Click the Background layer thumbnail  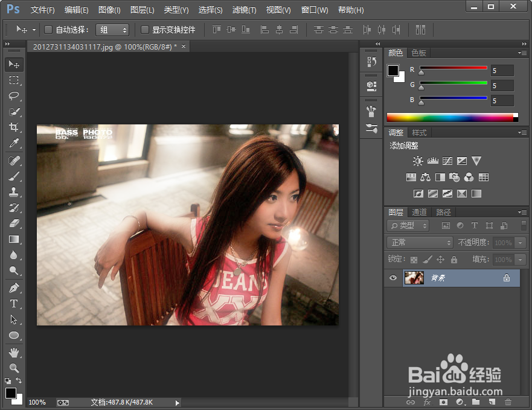[414, 278]
